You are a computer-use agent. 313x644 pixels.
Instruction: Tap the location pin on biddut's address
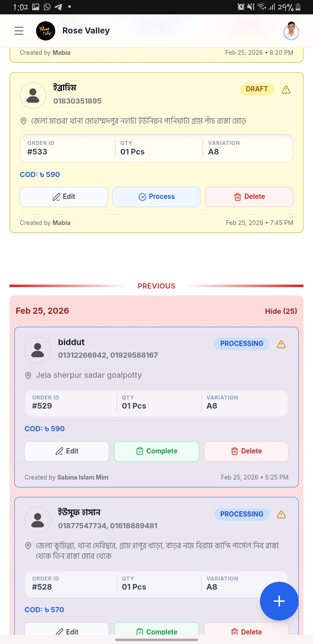tap(29, 376)
